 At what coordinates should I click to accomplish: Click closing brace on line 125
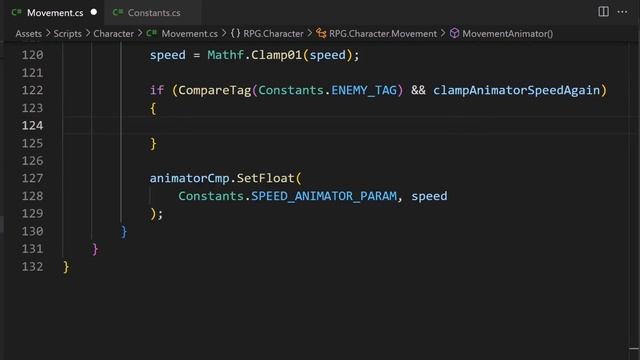pyautogui.click(x=153, y=143)
